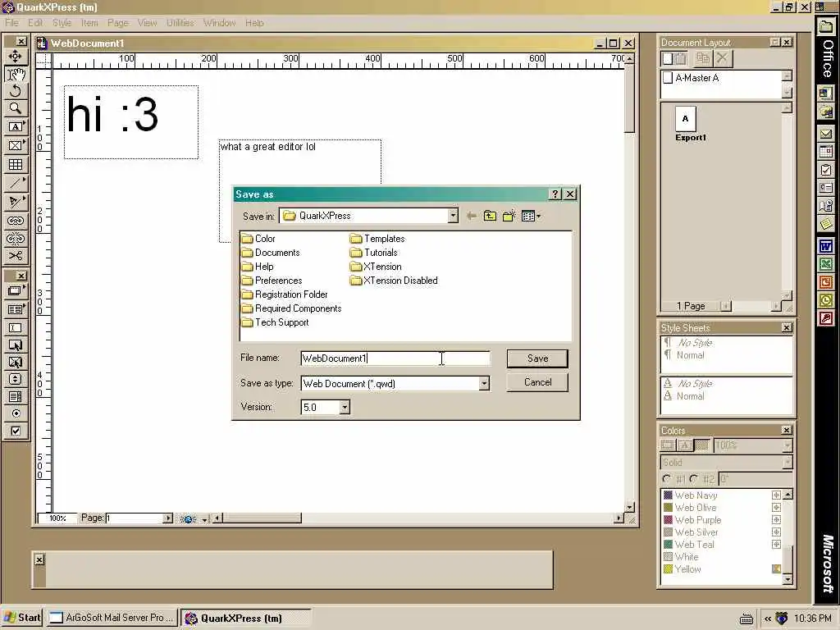Go up one folder level in Save dialog
This screenshot has width=840, height=630.
point(490,216)
